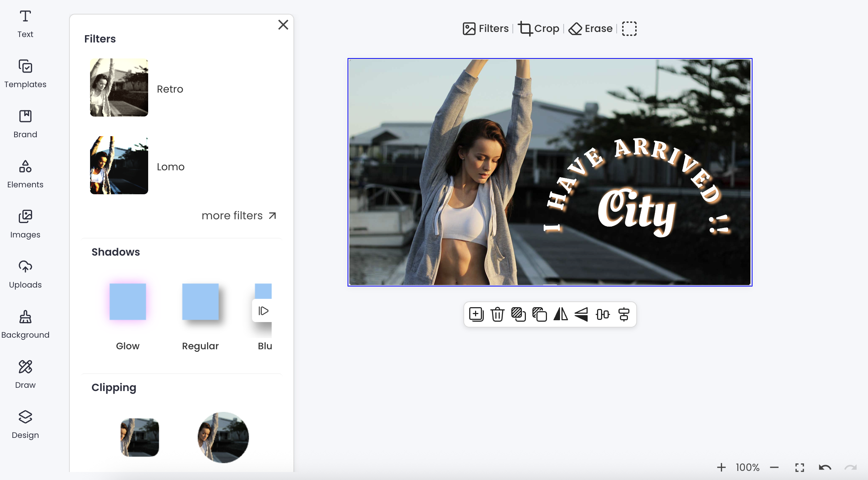Apply the circle clipping shape

tap(223, 437)
